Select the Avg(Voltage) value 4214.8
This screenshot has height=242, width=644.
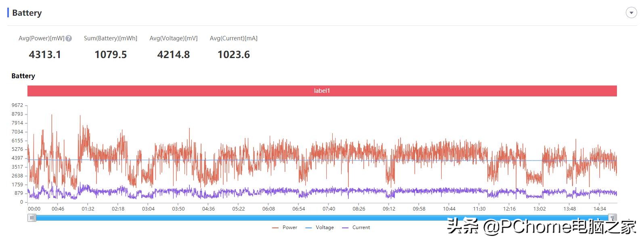point(173,54)
